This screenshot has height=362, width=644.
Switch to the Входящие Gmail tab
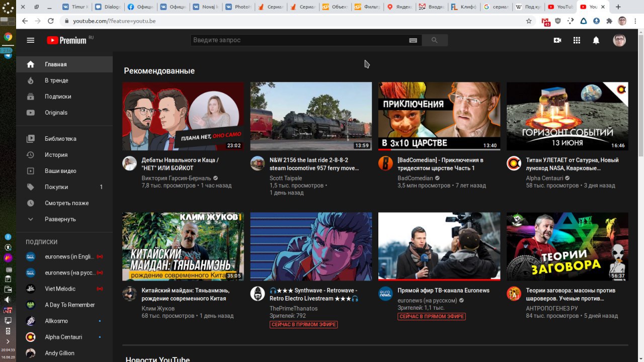[x=431, y=7]
